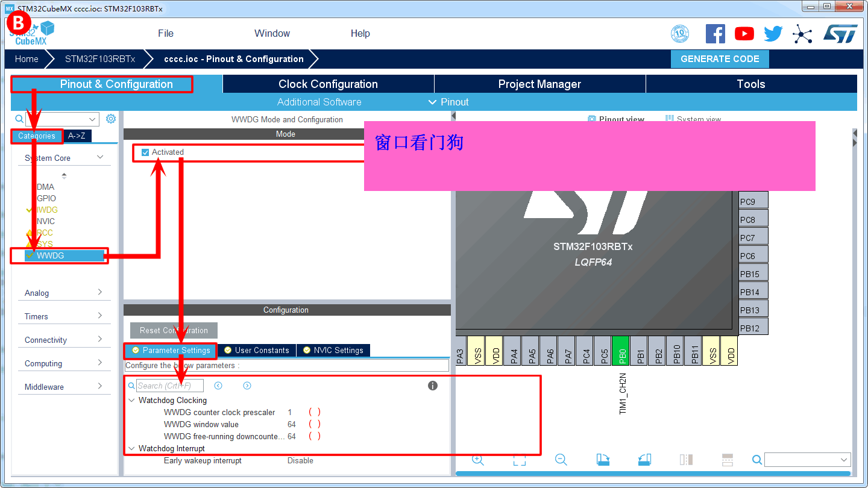
Task: Click the fit-to-screen frame icon
Action: (x=519, y=460)
